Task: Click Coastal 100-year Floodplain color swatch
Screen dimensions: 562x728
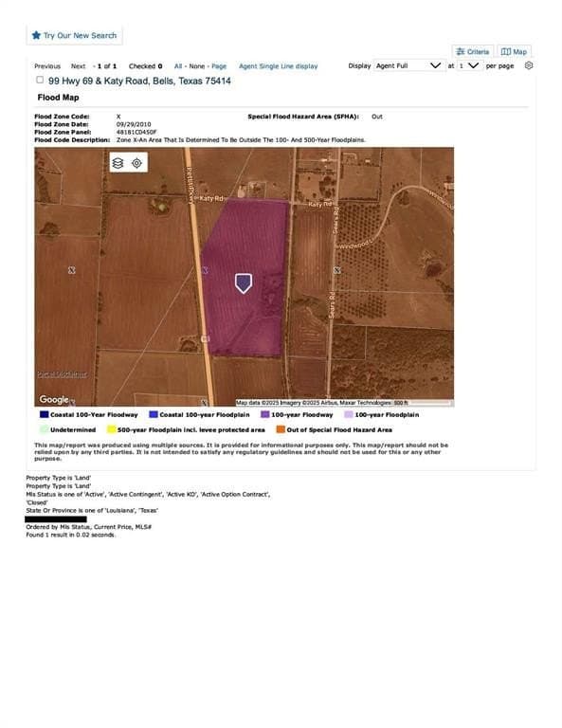Action: pyautogui.click(x=154, y=414)
